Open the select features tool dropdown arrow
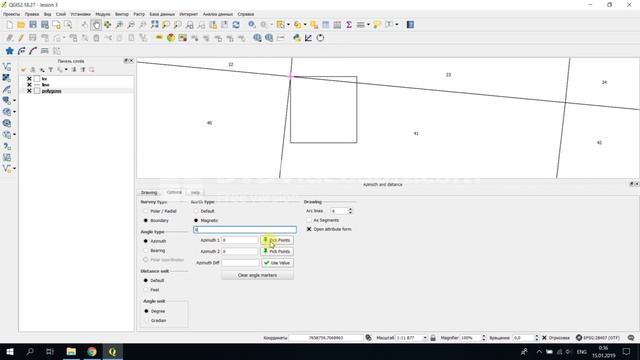The width and height of the screenshot is (640, 360). [x=288, y=25]
